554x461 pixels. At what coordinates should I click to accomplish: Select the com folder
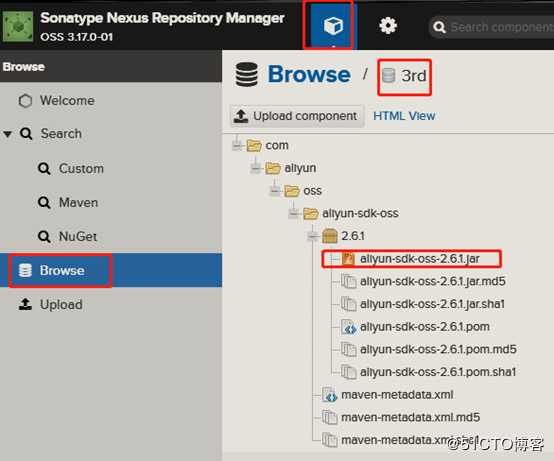[x=277, y=145]
